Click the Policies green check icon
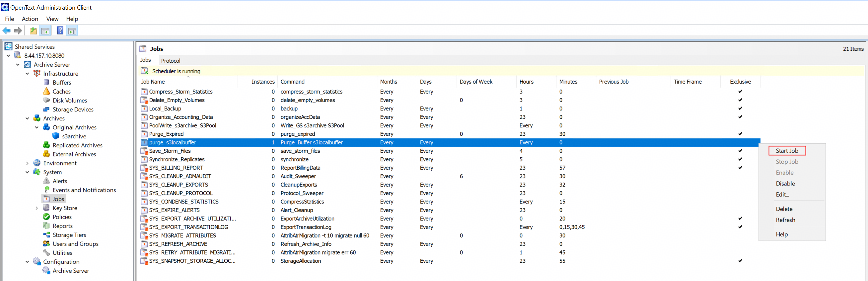 (x=46, y=217)
